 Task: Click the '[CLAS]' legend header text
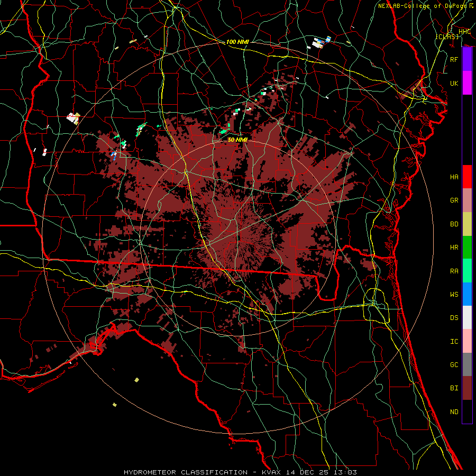pyautogui.click(x=447, y=36)
